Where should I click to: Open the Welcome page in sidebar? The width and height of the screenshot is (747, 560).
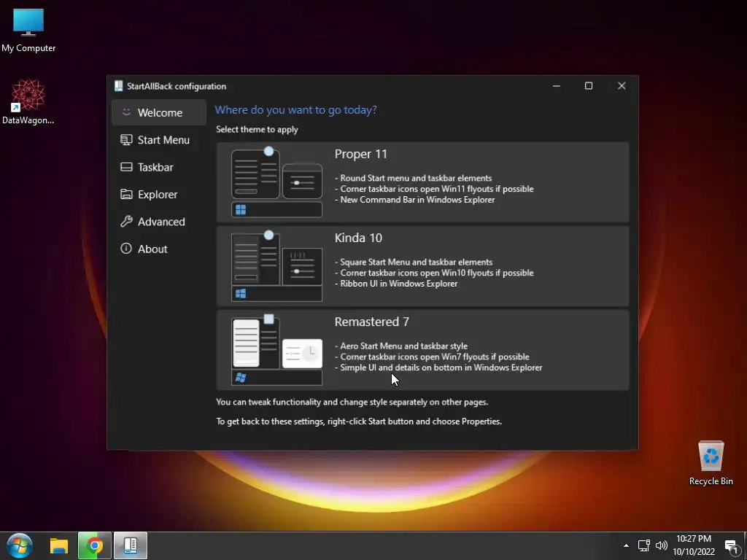pos(158,113)
